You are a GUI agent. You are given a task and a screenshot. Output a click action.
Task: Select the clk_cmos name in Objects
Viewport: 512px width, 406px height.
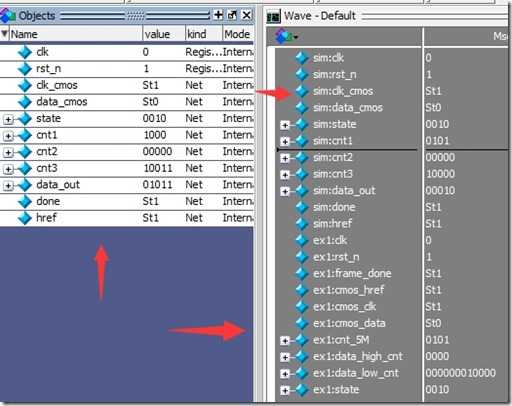[57, 85]
